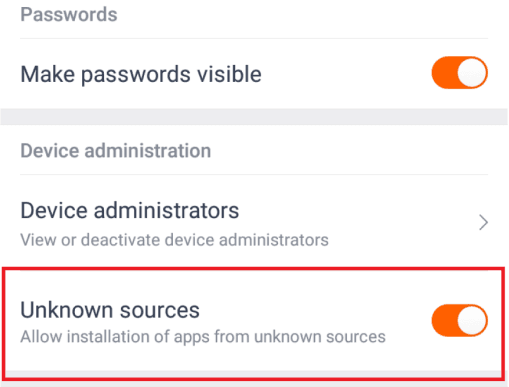Click orange track of Unknown sources switch
The image size is (509, 387).
tap(444, 320)
